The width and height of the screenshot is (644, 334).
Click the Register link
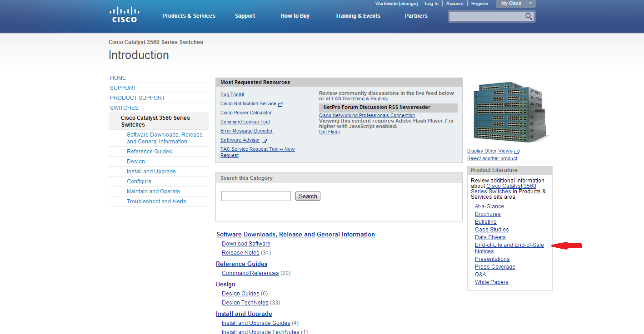click(480, 4)
